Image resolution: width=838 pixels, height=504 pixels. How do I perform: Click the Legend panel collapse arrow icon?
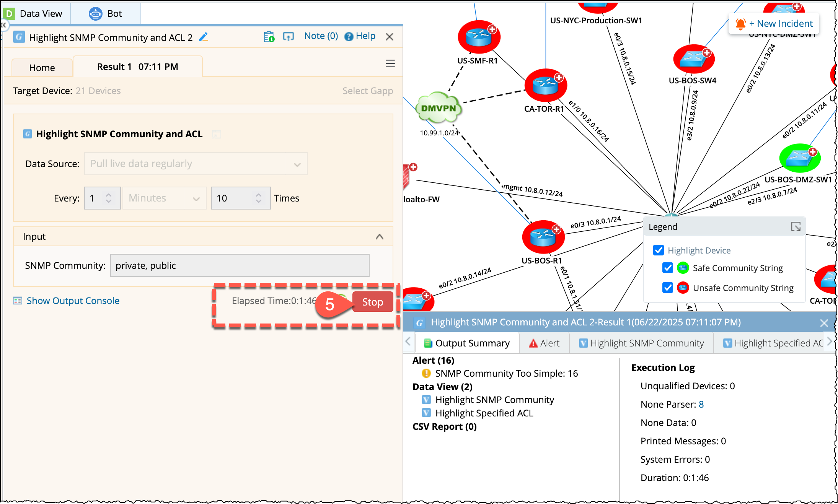click(x=796, y=227)
